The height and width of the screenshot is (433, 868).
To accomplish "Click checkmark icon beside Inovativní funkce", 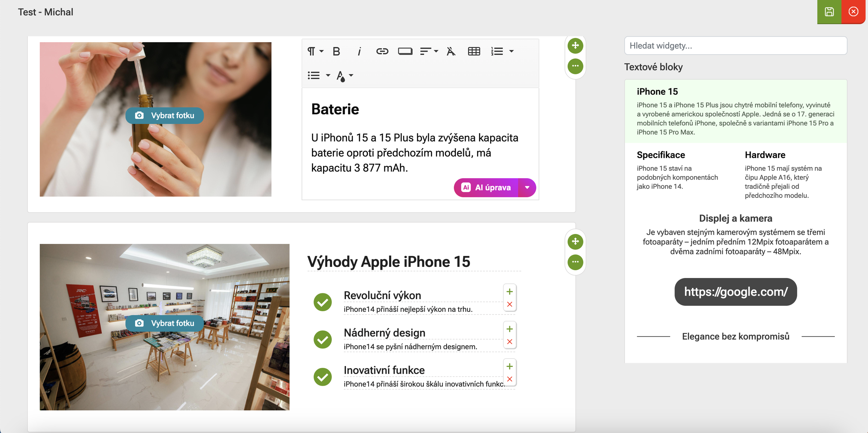I will point(322,377).
